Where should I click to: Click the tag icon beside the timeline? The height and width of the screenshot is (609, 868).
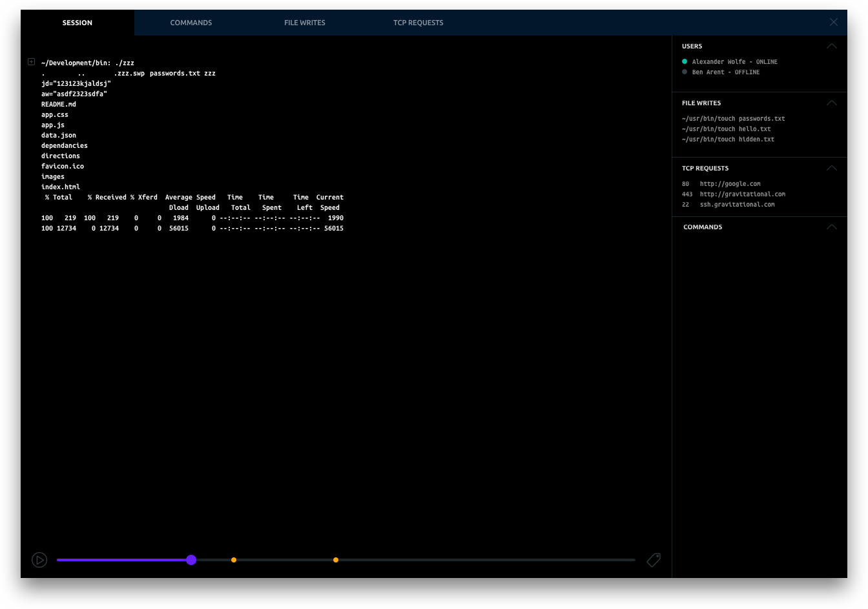click(x=654, y=560)
